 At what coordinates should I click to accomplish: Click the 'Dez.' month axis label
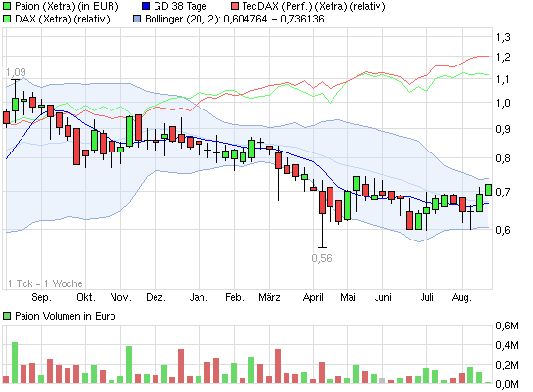[156, 297]
